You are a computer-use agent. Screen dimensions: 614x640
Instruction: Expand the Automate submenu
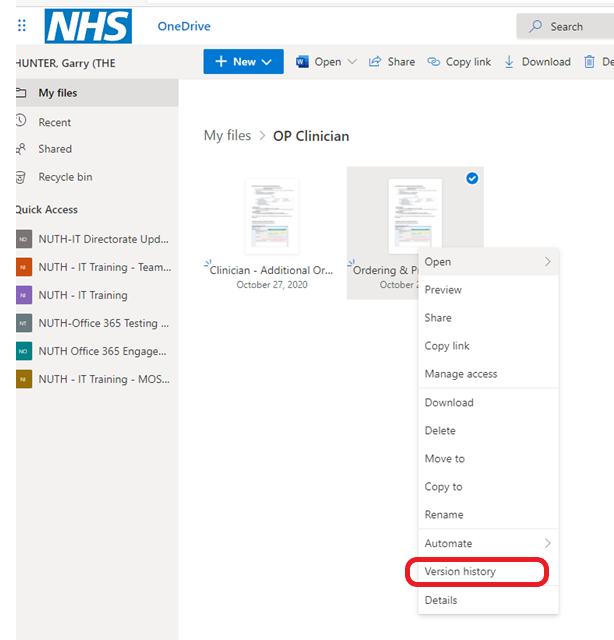coord(547,543)
